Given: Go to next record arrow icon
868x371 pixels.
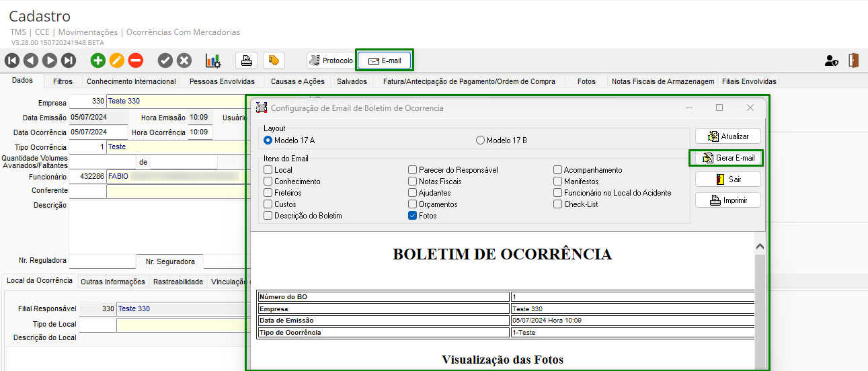Looking at the screenshot, I should [x=50, y=60].
